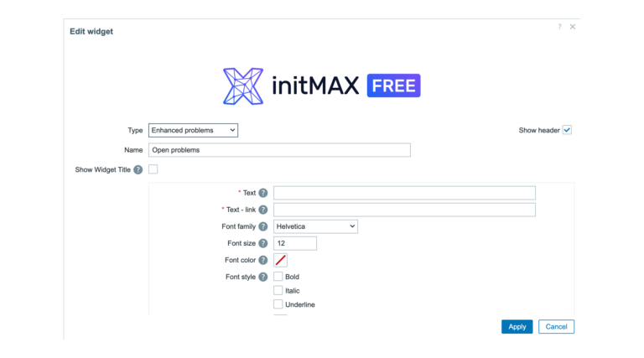Click the initMAX FREE logo

tap(322, 86)
